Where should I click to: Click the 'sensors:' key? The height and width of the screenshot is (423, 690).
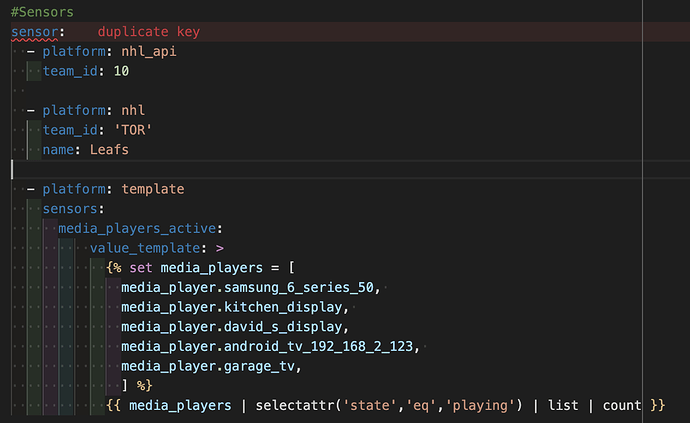click(73, 209)
